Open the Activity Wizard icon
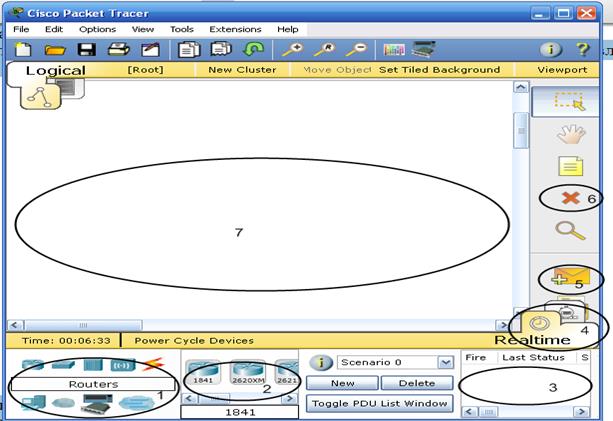Image resolution: width=613 pixels, height=421 pixels. pos(151,50)
